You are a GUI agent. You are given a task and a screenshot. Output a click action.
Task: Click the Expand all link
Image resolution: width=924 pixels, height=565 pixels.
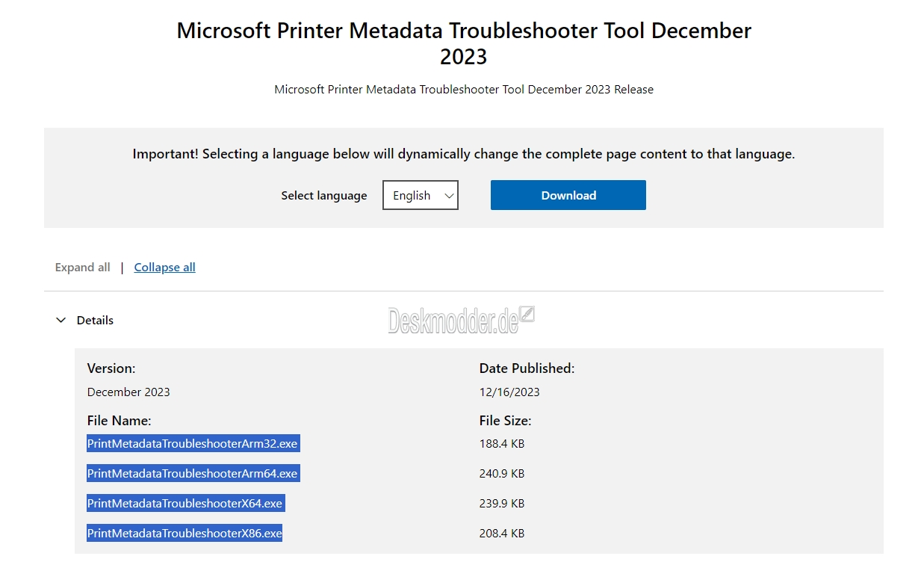click(x=82, y=267)
